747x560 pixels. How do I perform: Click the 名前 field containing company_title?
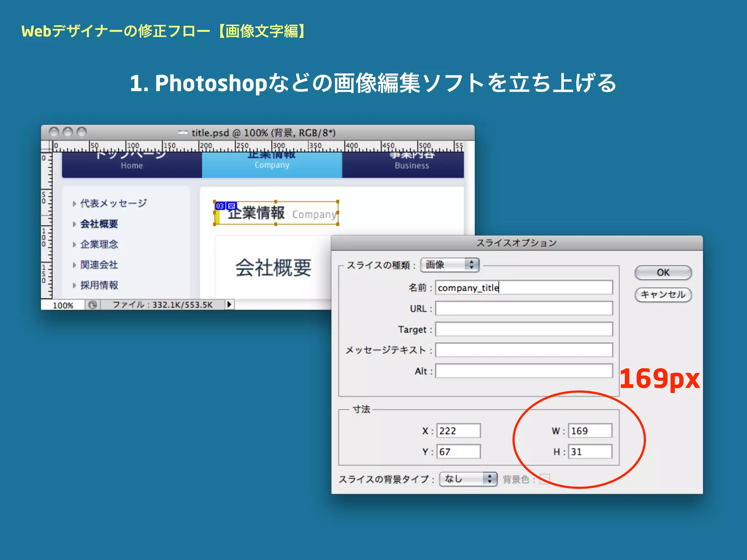[x=524, y=288]
